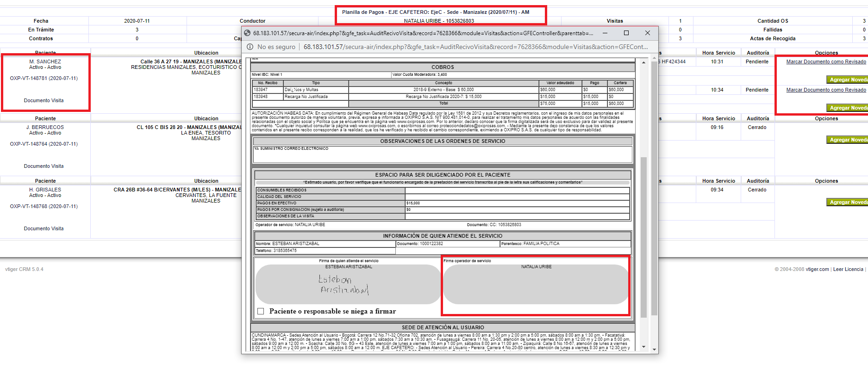Click 'Agregar Novedad' button in the 10:31 row
This screenshot has height=369, width=868.
click(x=847, y=80)
